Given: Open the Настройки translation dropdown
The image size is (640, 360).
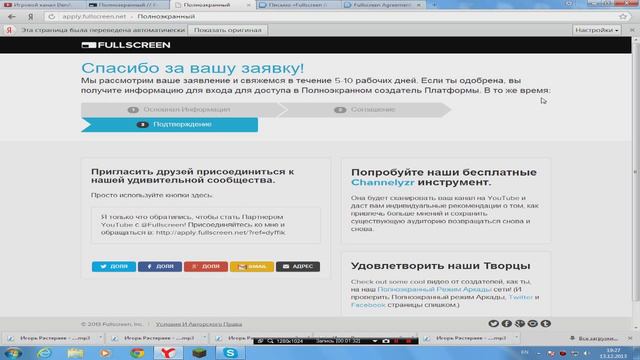Looking at the screenshot, I should [x=596, y=30].
